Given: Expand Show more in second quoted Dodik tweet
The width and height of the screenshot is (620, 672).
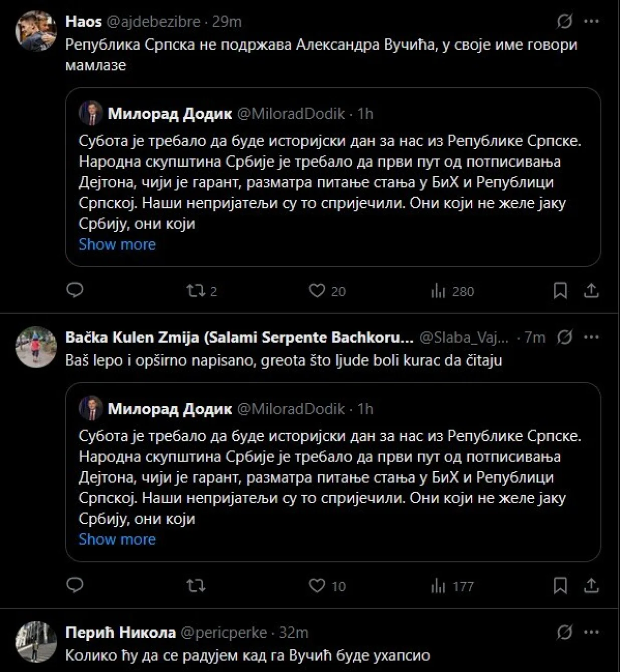Looking at the screenshot, I should coord(117,539).
